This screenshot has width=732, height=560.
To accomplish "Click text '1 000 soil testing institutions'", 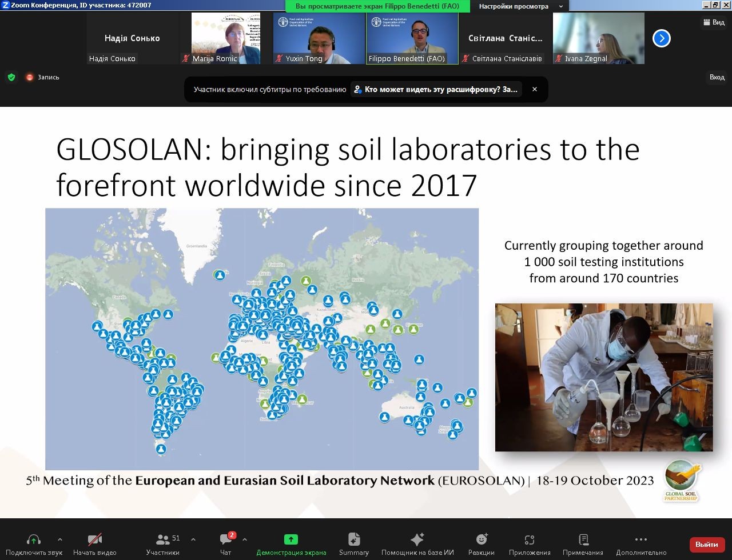I will point(604,262).
